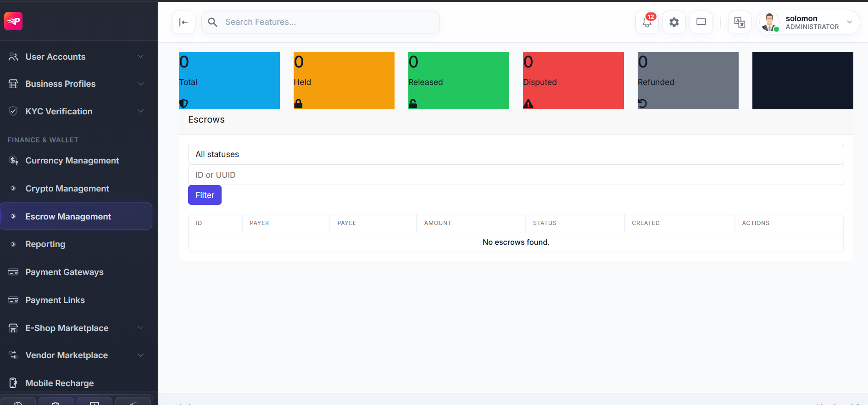
Task: Open the settings gear icon
Action: (x=674, y=22)
